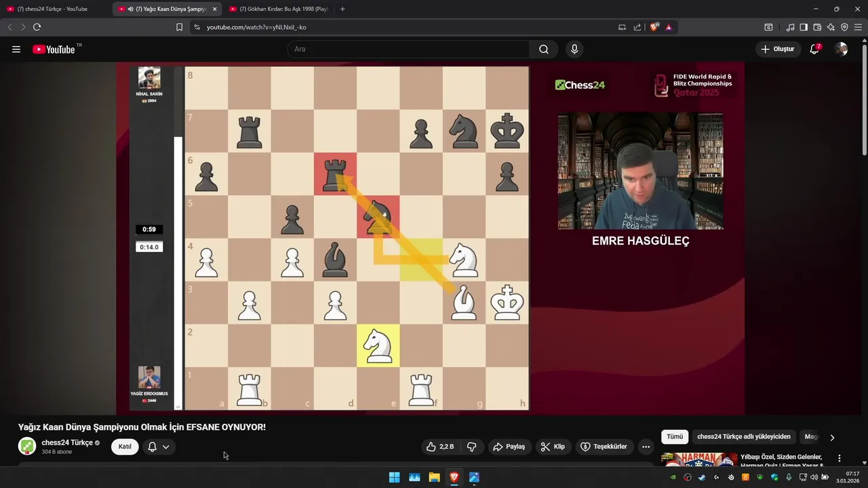
Task: Open the media control music note icon
Action: pyautogui.click(x=790, y=27)
